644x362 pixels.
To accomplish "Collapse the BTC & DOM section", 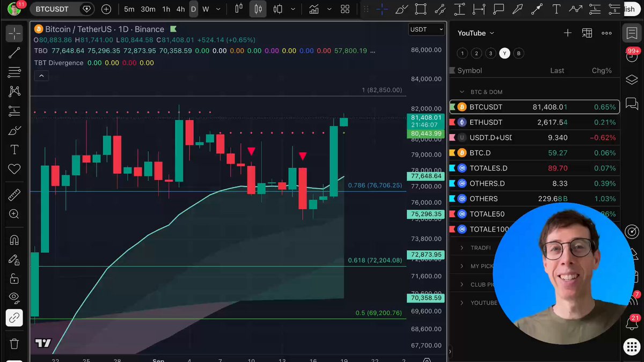I will 462,92.
